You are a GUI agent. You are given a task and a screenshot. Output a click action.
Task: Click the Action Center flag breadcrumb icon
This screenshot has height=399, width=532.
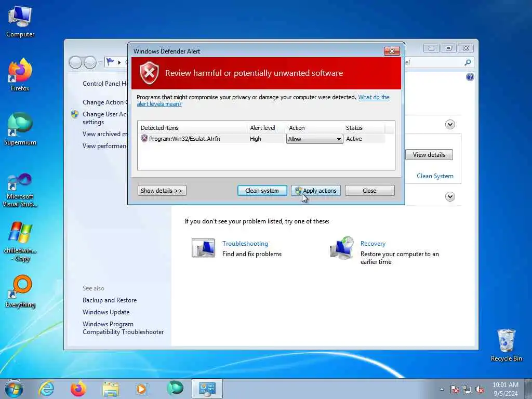110,62
